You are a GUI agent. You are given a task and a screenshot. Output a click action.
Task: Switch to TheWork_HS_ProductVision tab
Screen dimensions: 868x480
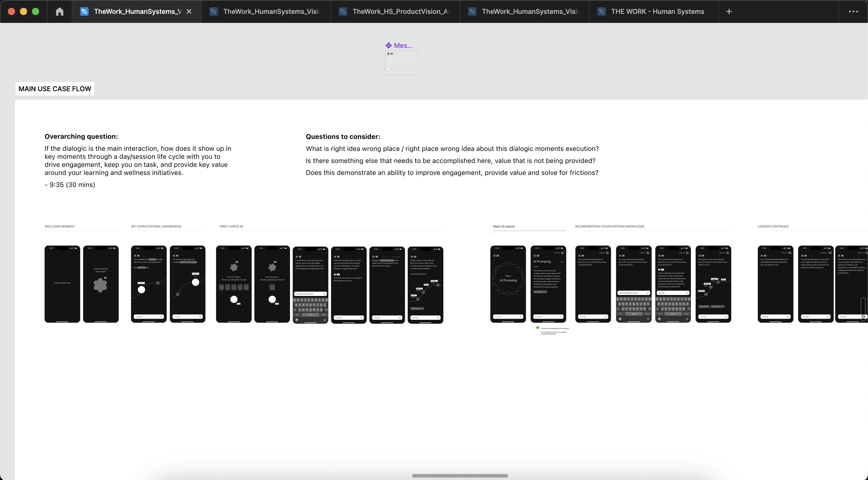(x=400, y=11)
